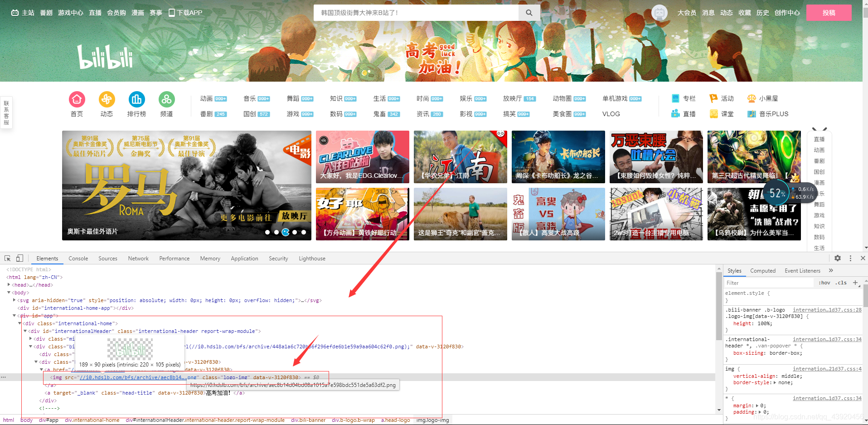Expand the svg aria-hidden node
The image size is (868, 425).
(15, 300)
